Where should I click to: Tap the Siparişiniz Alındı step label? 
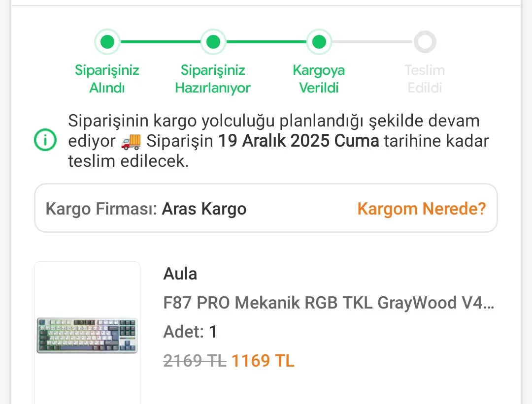[x=107, y=79]
